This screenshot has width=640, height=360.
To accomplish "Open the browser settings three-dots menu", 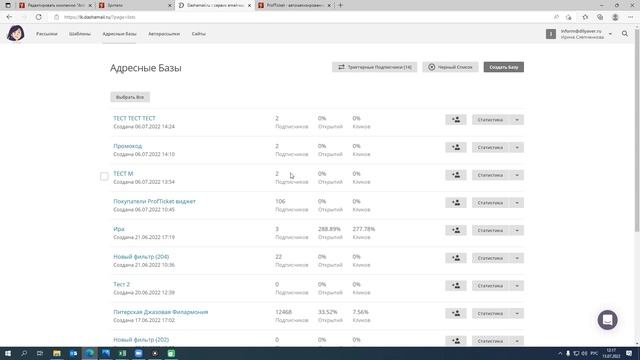I will 630,17.
